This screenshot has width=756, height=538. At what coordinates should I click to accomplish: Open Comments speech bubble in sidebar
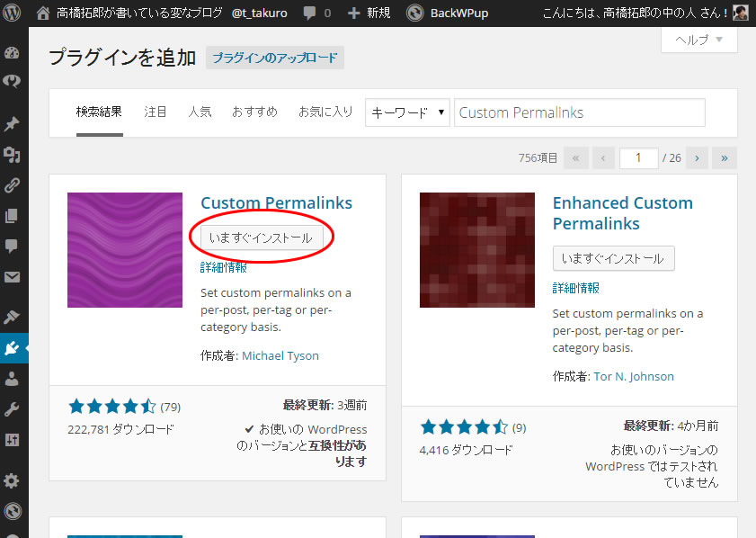(x=12, y=246)
